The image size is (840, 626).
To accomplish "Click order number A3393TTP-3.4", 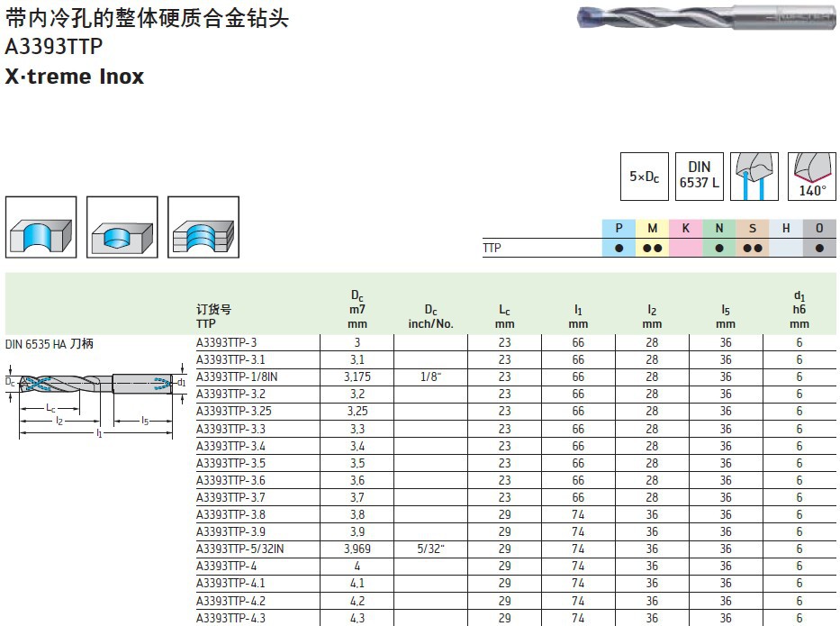I will 230,446.
